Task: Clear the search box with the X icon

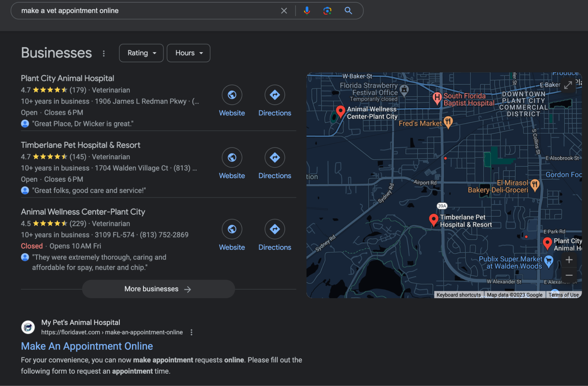Action: (284, 11)
